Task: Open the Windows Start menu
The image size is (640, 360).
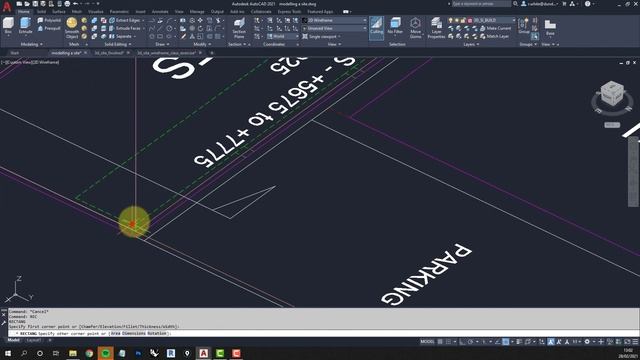Action: click(x=7, y=353)
